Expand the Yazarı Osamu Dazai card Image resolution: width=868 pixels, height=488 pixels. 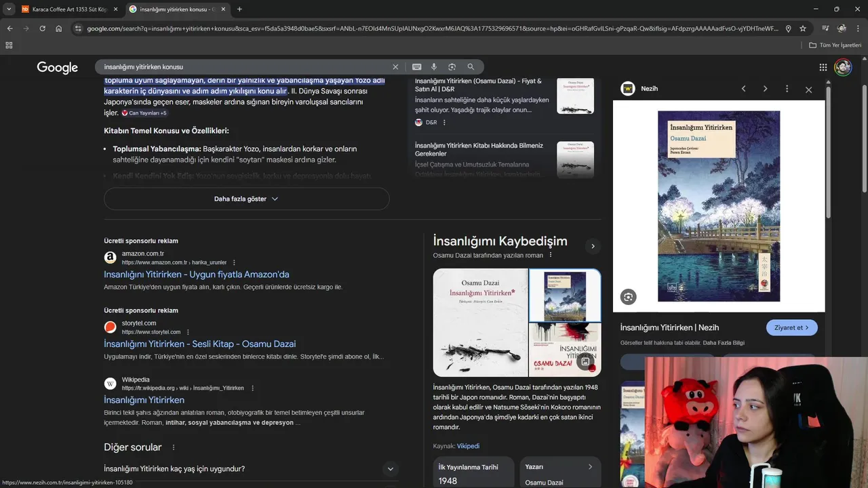pos(560,472)
